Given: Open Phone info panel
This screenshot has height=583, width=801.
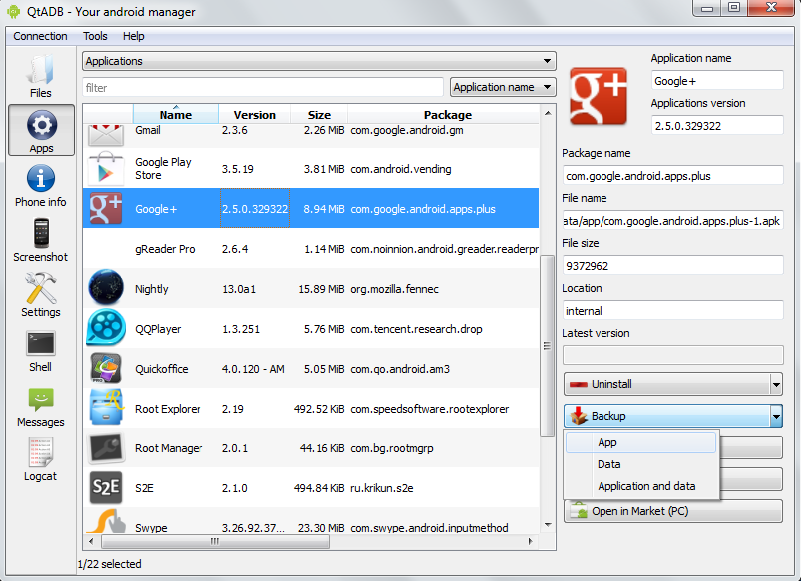Looking at the screenshot, I should click(40, 186).
